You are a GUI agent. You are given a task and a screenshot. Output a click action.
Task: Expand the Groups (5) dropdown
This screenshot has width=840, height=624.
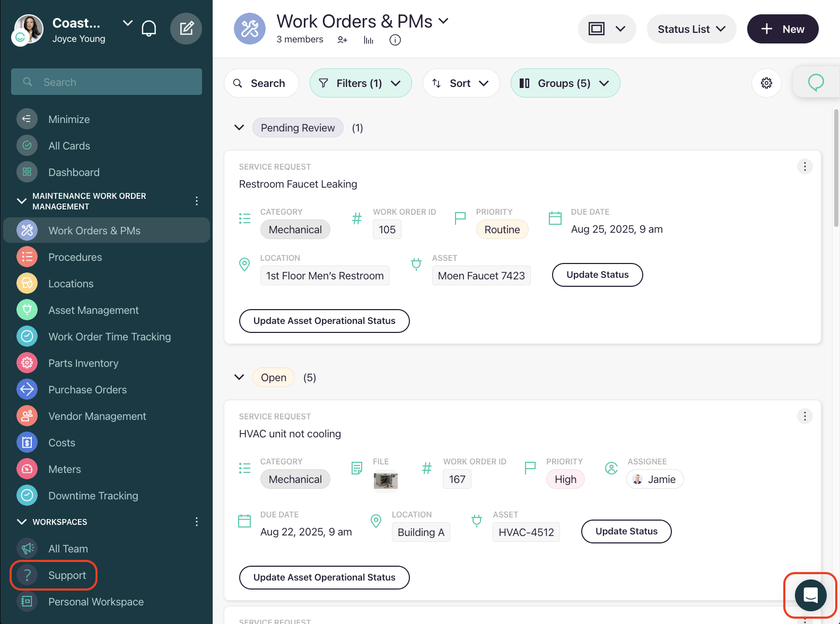tap(565, 83)
